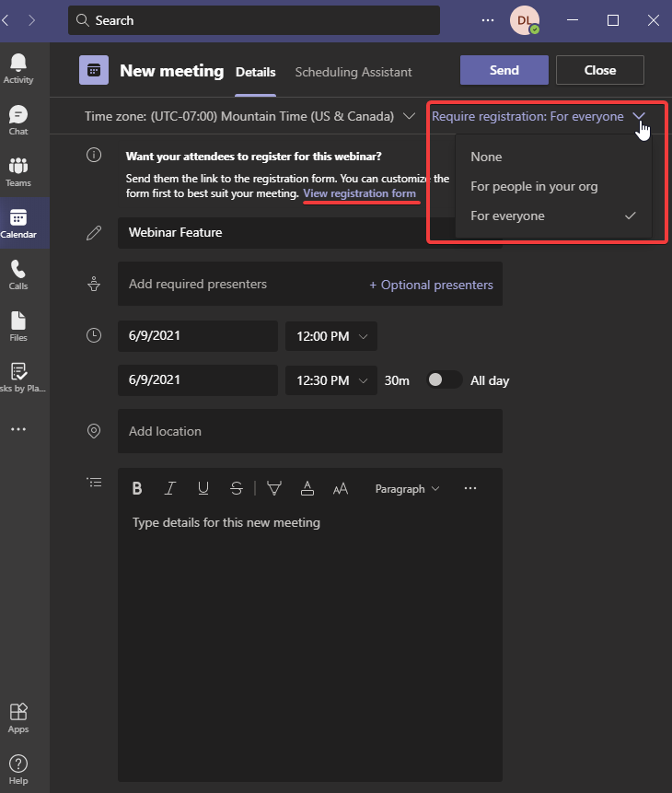
Task: Apply strikethrough formatting
Action: pyautogui.click(x=237, y=489)
